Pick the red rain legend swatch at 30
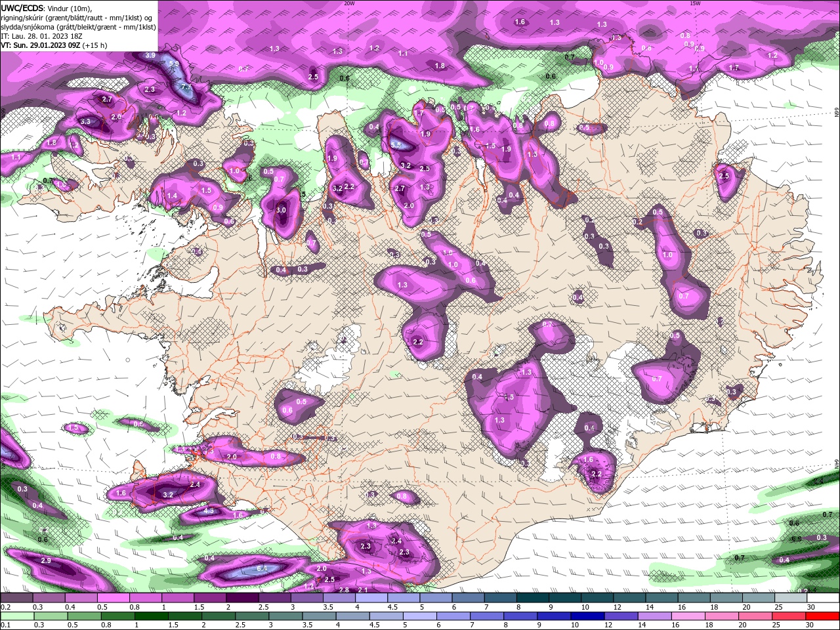This screenshot has height=630, width=840. click(x=821, y=616)
